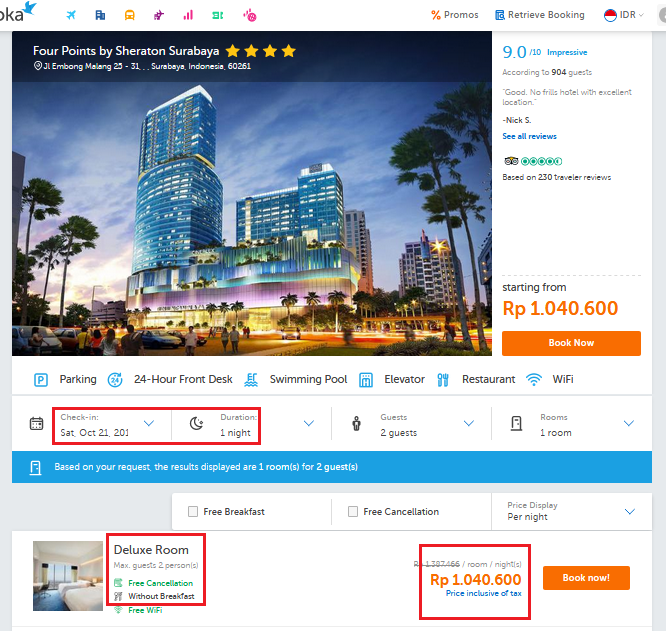Open the Flights icon in the top navigation
666x631 pixels.
[71, 15]
